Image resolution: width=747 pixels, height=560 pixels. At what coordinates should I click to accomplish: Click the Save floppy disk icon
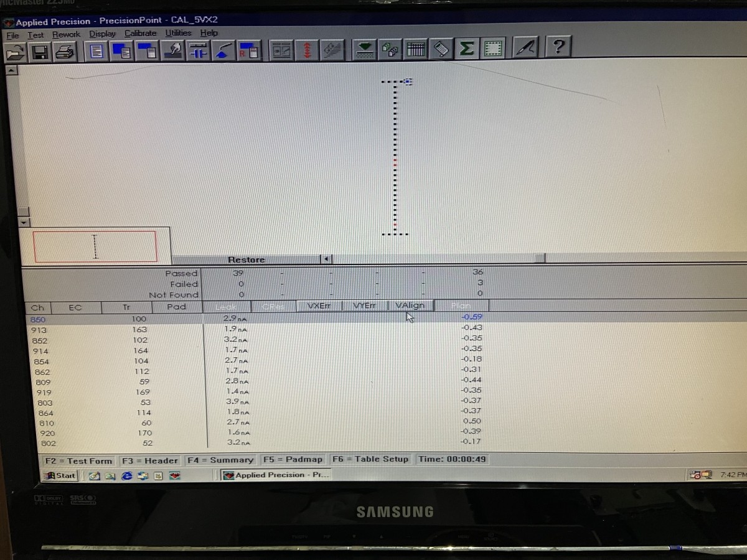(39, 52)
